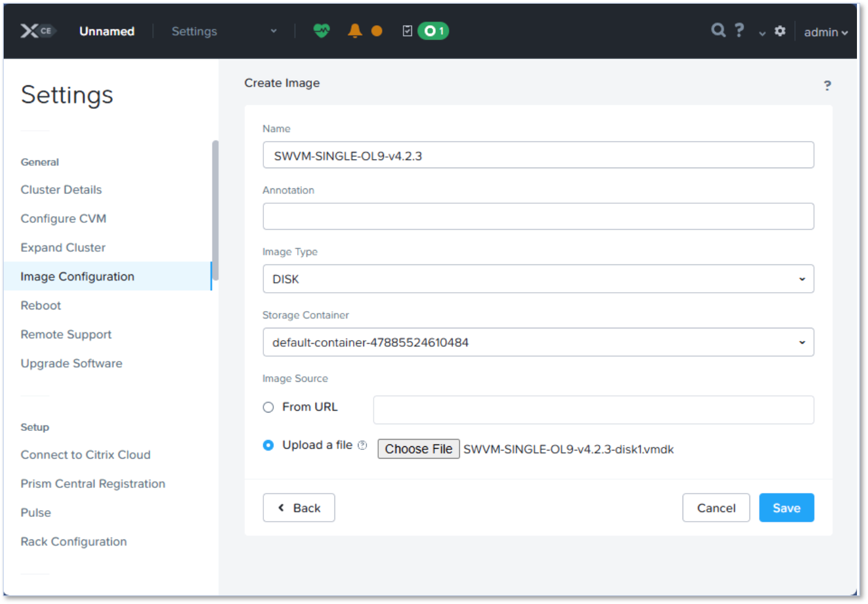Select the Upload a file radio button

coord(268,446)
